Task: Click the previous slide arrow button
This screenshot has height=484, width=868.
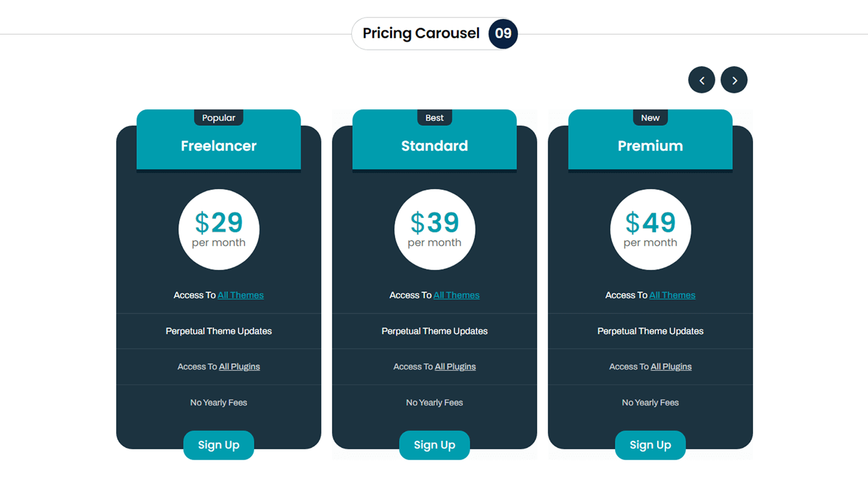Action: 701,80
